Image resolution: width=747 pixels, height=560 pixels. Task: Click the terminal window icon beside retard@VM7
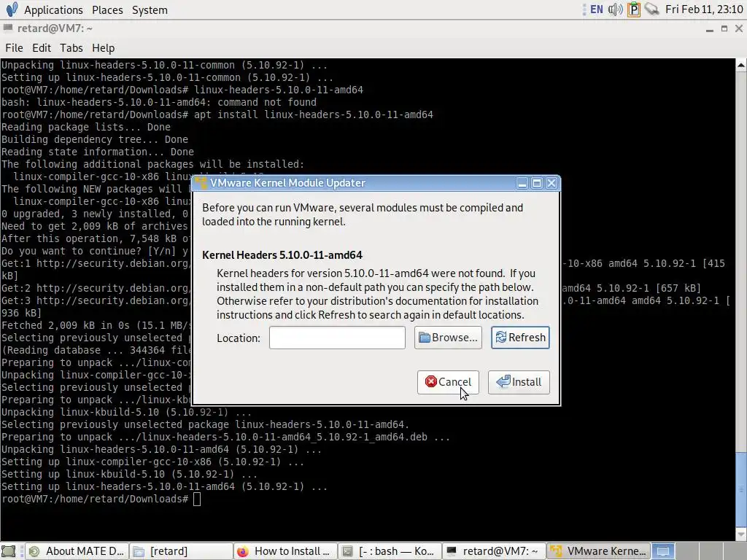(x=7, y=28)
